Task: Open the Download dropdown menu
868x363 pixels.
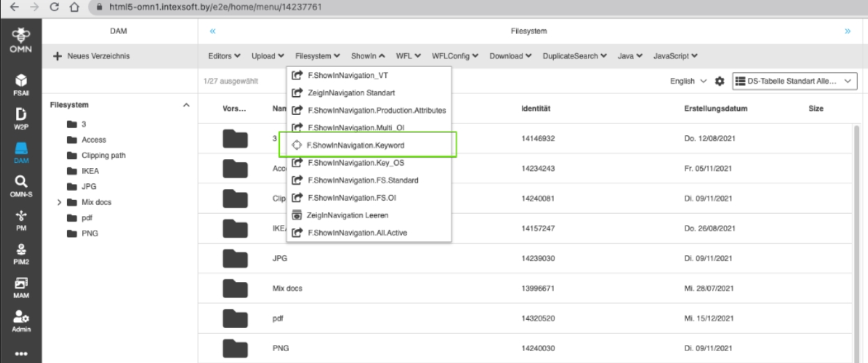Action: [x=511, y=56]
